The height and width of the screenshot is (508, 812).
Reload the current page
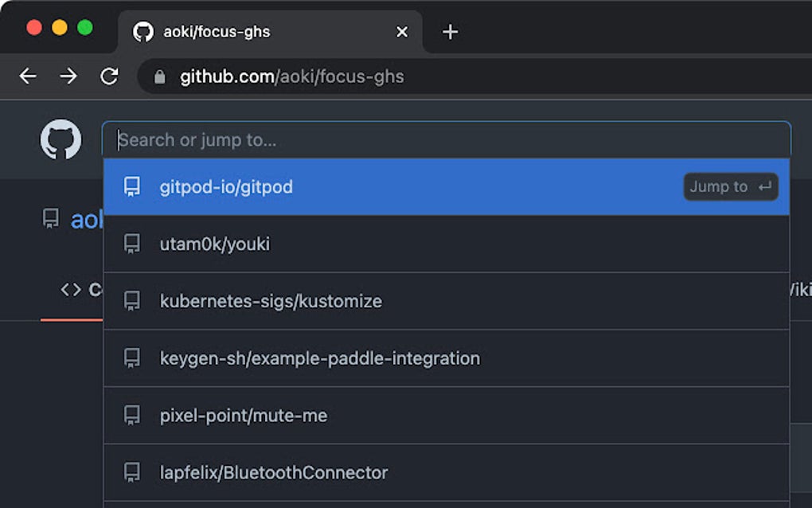point(108,76)
